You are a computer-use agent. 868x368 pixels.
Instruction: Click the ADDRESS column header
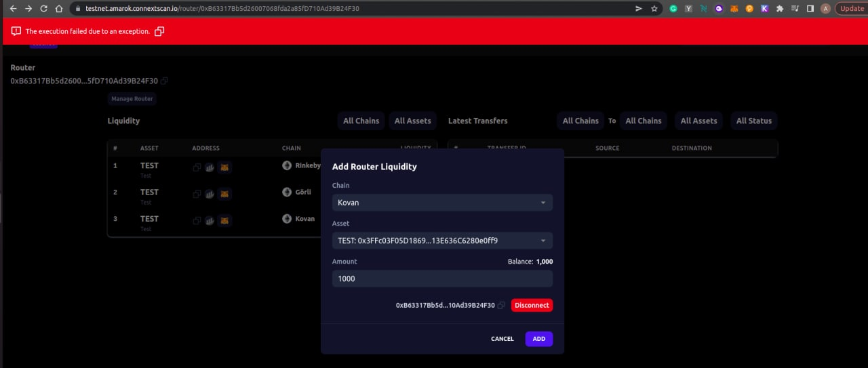click(206, 148)
